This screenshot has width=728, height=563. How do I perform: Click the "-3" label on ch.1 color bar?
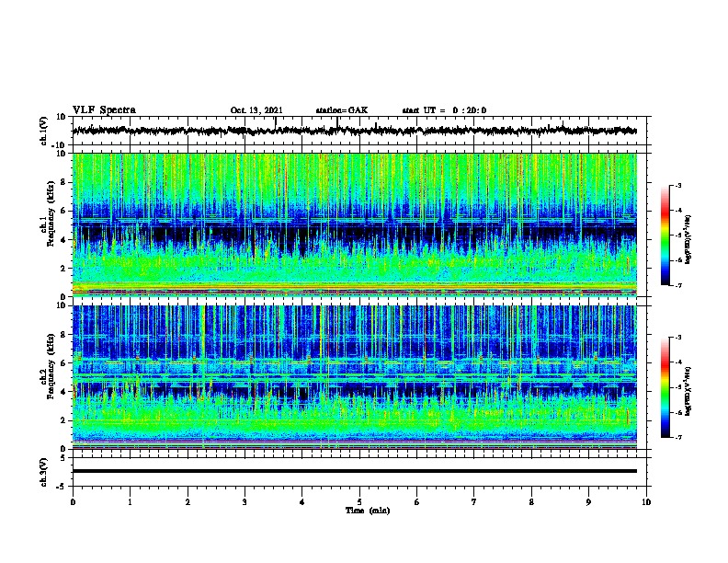[x=677, y=186]
